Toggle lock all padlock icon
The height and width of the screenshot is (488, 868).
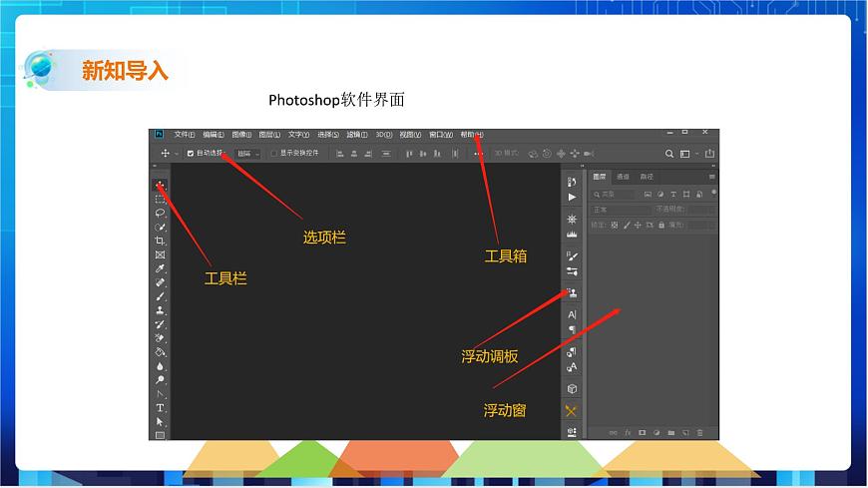coord(660,225)
